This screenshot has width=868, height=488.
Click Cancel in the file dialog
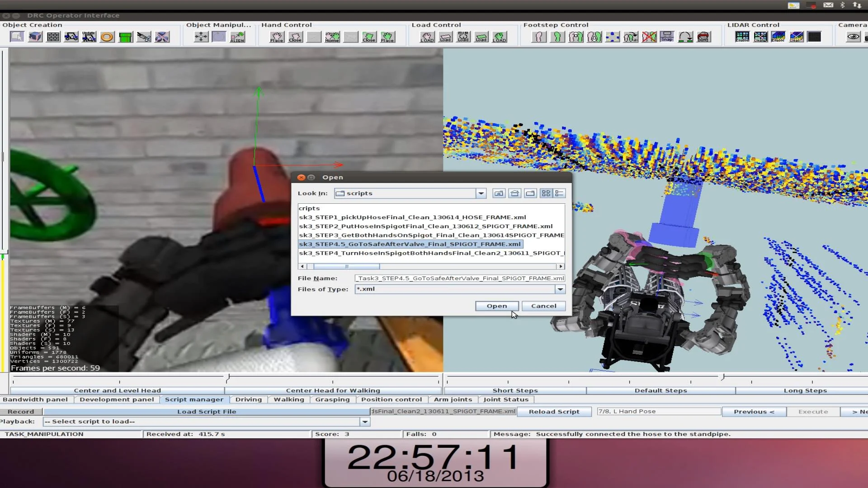point(544,306)
